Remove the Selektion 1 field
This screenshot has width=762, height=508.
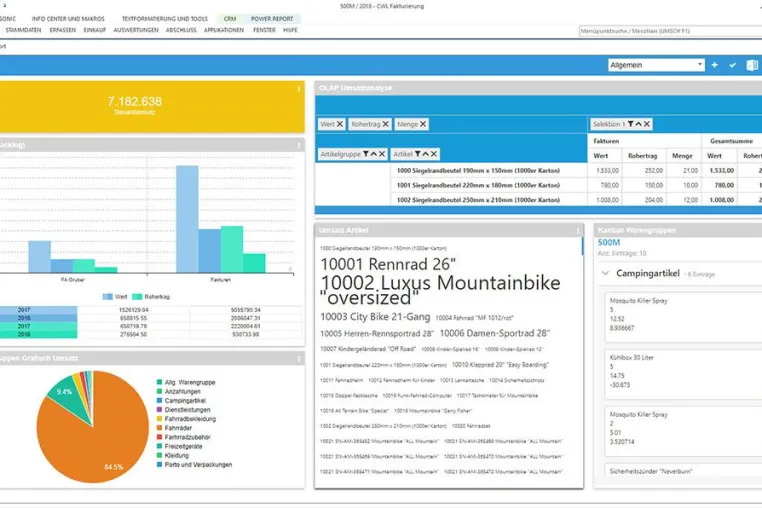[x=647, y=124]
